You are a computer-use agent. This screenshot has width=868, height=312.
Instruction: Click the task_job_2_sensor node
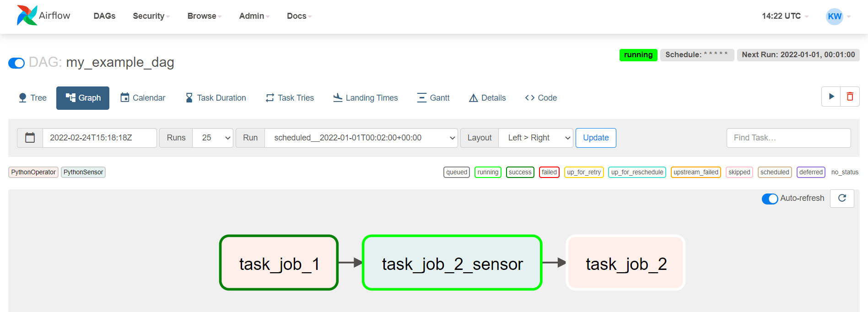click(x=452, y=263)
